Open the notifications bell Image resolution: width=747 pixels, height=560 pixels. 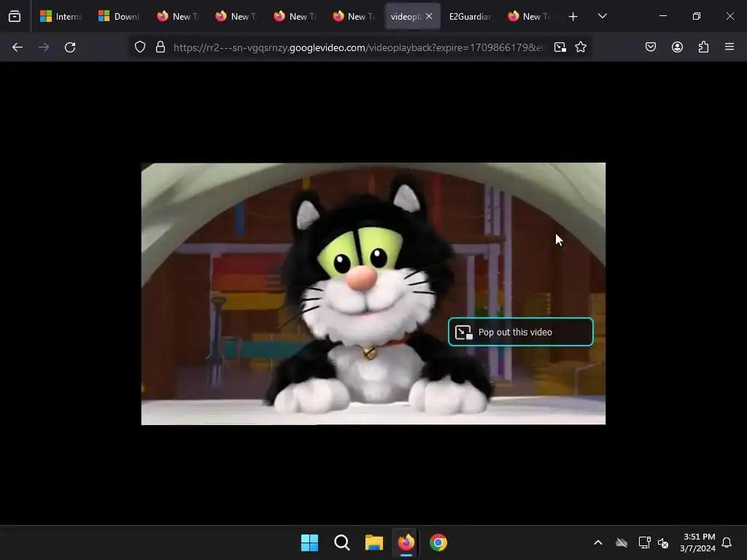pyautogui.click(x=727, y=542)
